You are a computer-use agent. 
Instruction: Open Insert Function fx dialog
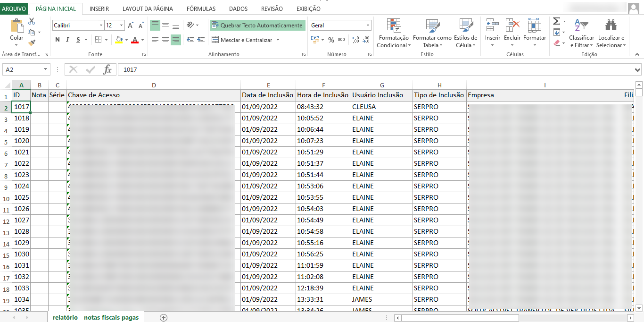coord(107,69)
